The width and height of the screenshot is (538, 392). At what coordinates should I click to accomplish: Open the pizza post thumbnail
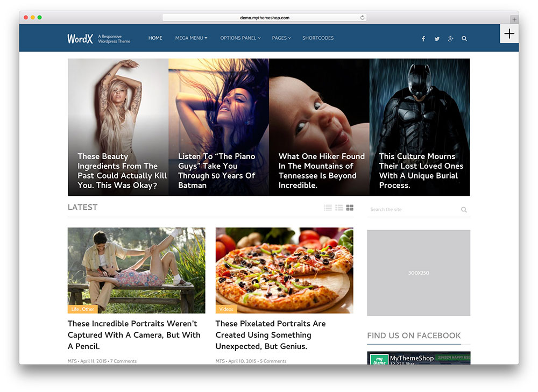pos(284,270)
